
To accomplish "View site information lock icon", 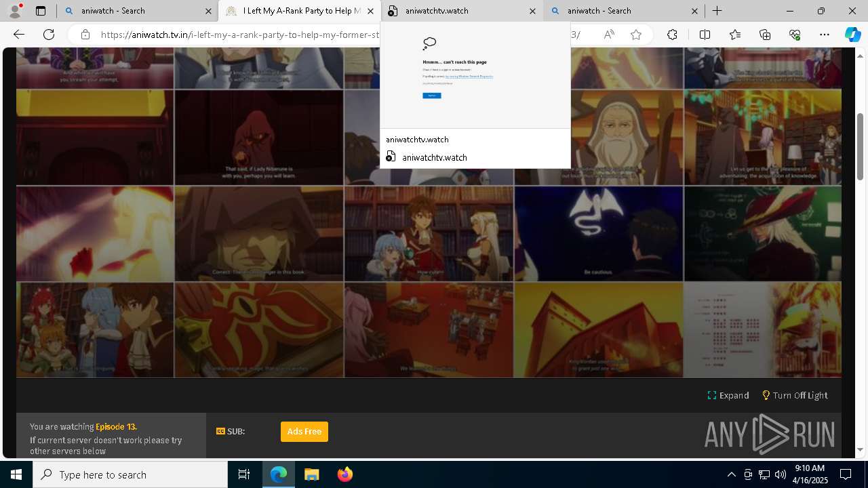I will coord(85,35).
